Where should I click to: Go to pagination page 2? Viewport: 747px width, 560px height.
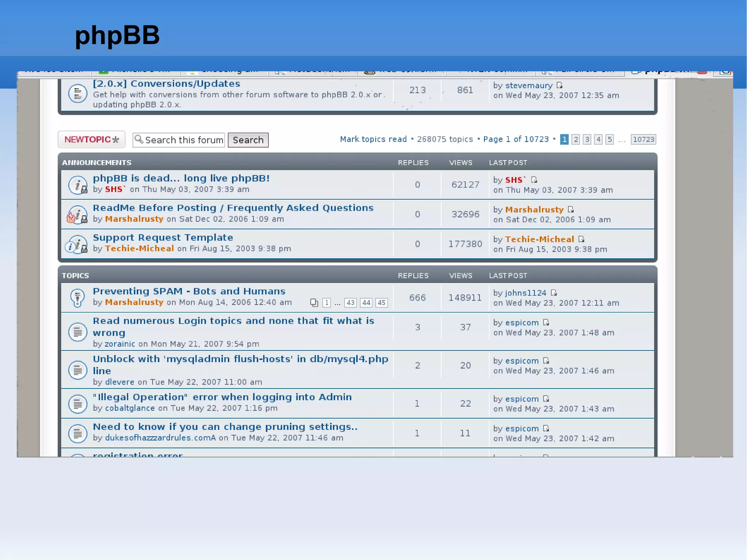(x=576, y=139)
